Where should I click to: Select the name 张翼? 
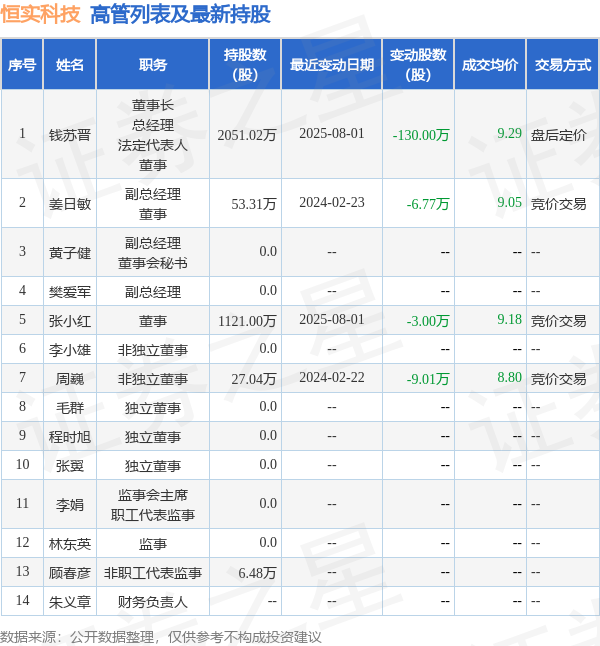pyautogui.click(x=70, y=466)
